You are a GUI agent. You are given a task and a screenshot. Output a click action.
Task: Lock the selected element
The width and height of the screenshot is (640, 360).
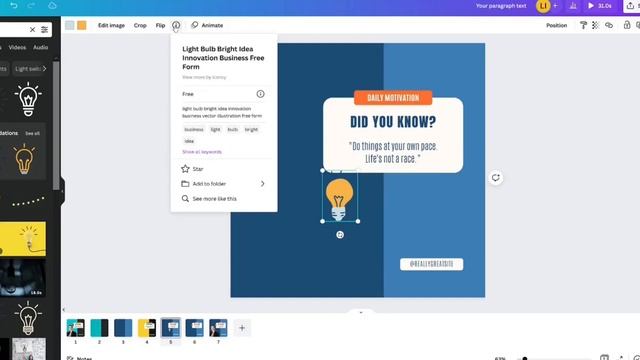pos(627,25)
